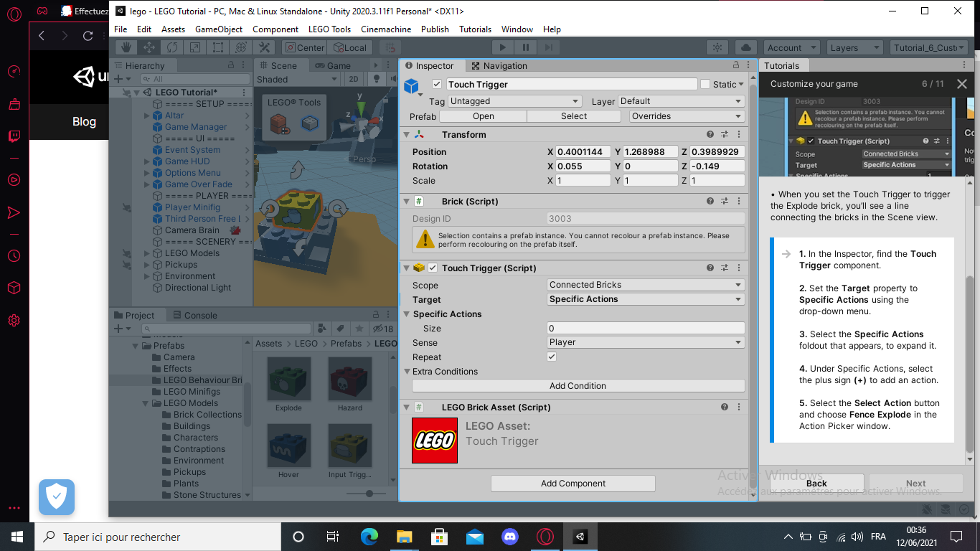Open Unity Collaborate cloud icon
The height and width of the screenshot is (551, 980).
coord(745,47)
